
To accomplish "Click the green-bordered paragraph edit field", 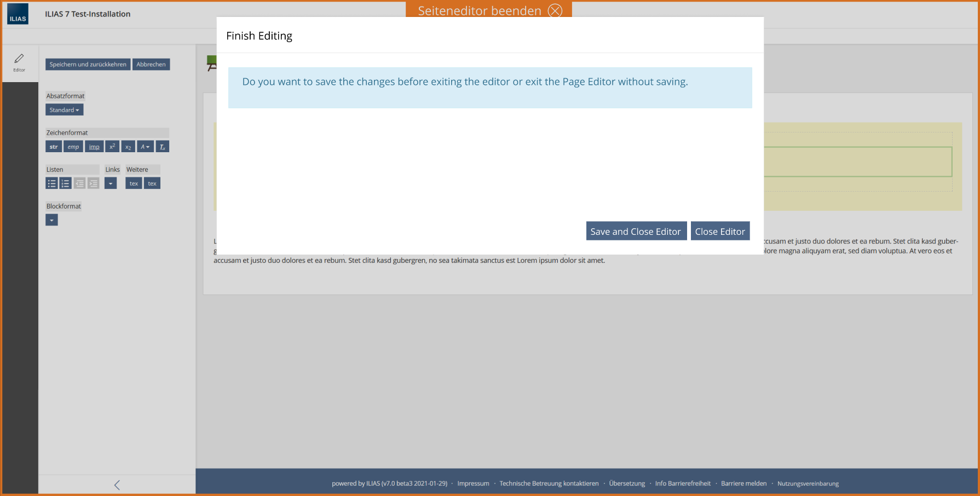I will (x=857, y=162).
